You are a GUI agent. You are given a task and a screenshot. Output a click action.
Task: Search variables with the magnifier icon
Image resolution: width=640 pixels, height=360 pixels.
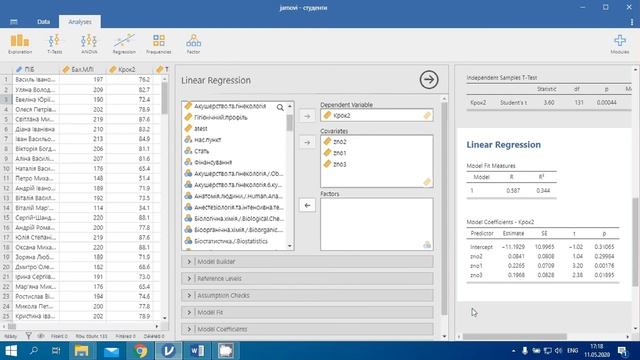tap(280, 107)
